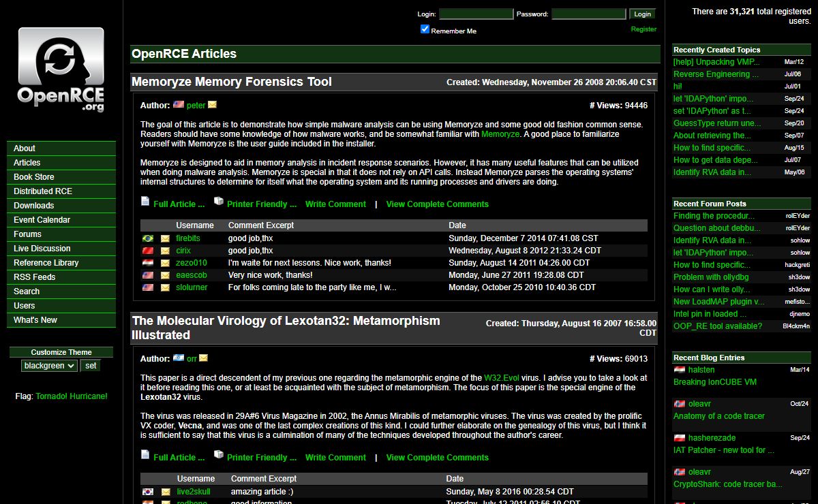Click Printer Friendly icon under Memoryze article
818x504 pixels.
tap(219, 202)
